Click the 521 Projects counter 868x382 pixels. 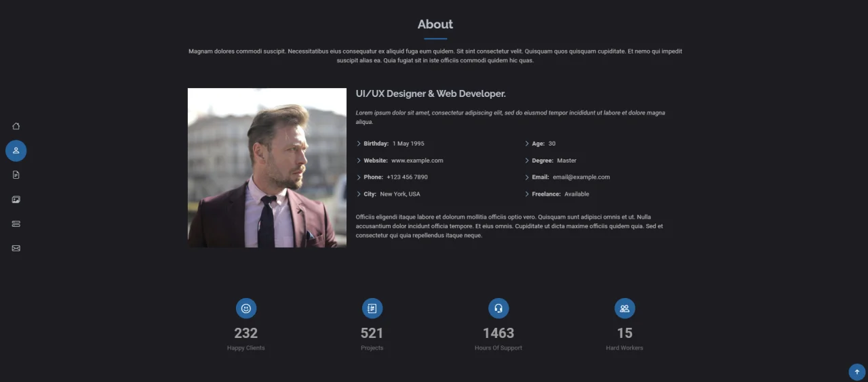372,333
